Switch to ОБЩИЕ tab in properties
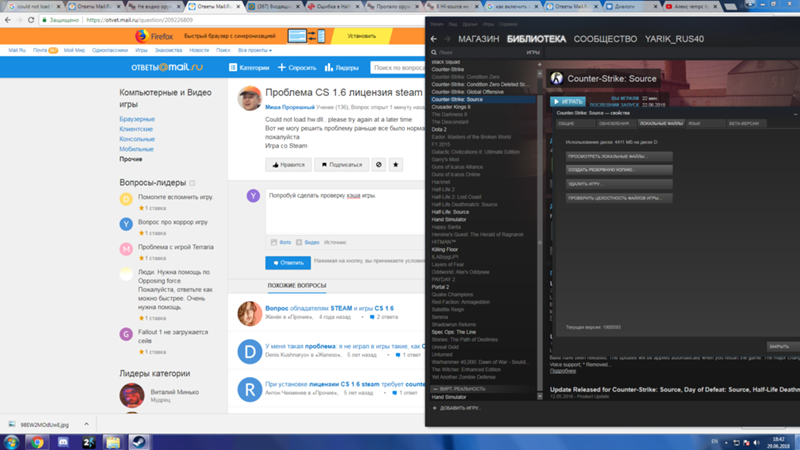Image resolution: width=800 pixels, height=450 pixels. click(574, 123)
